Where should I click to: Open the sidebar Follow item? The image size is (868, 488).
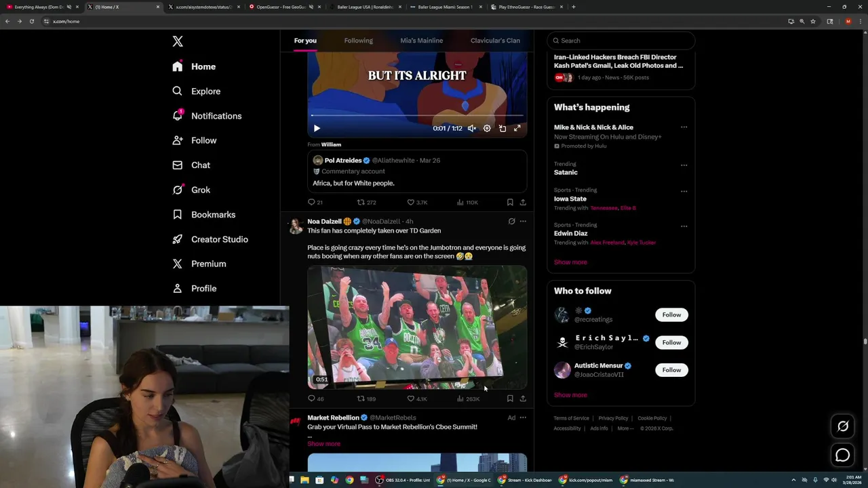coord(194,140)
